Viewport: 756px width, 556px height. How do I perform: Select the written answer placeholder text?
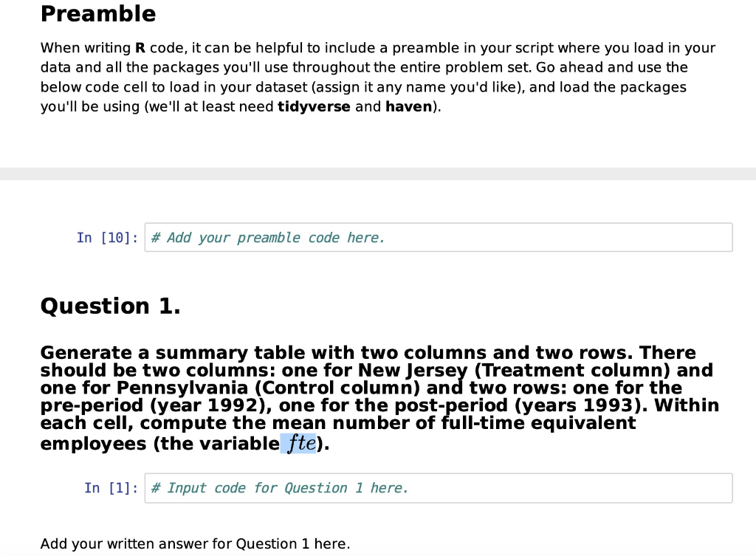pyautogui.click(x=194, y=543)
